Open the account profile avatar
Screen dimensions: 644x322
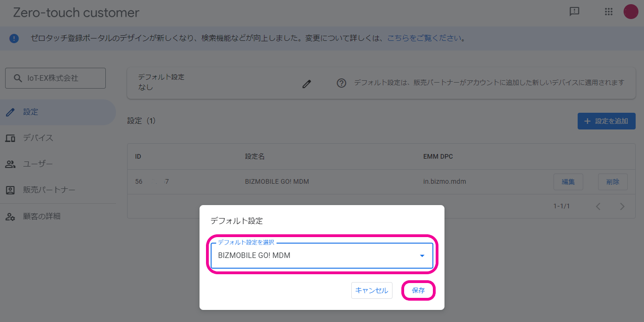[x=631, y=12]
